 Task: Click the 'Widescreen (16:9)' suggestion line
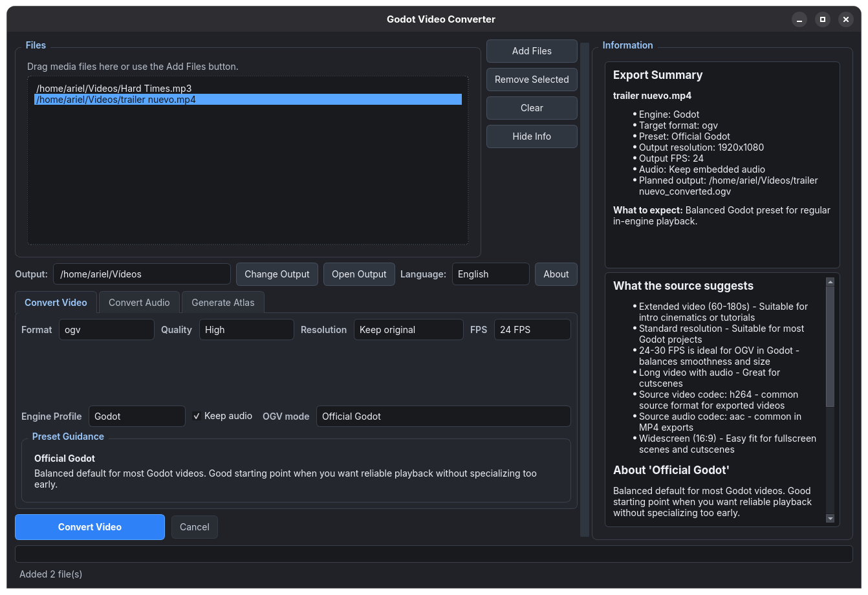[727, 444]
